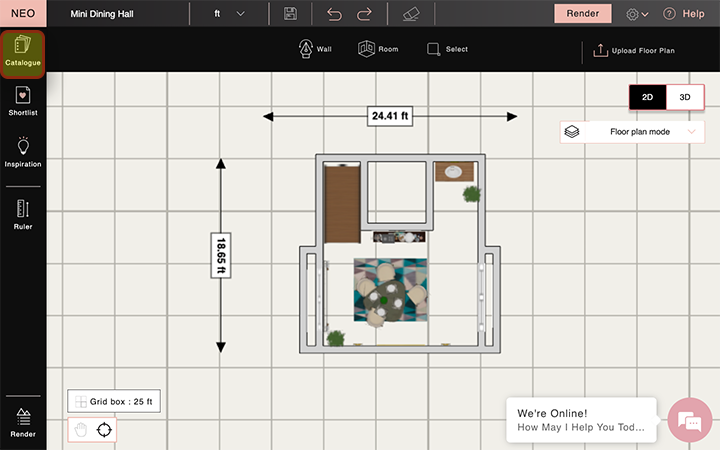Save the project with the floppy icon

(290, 13)
